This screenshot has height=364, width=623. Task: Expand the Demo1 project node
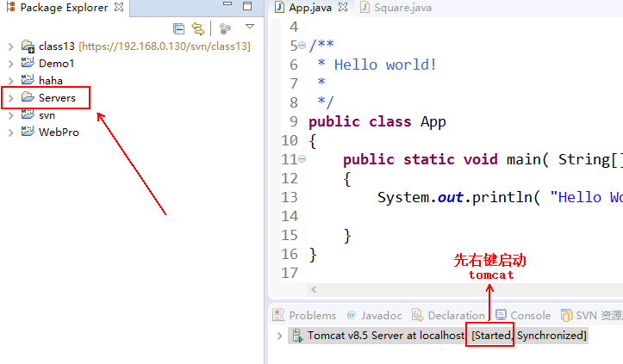pos(10,64)
